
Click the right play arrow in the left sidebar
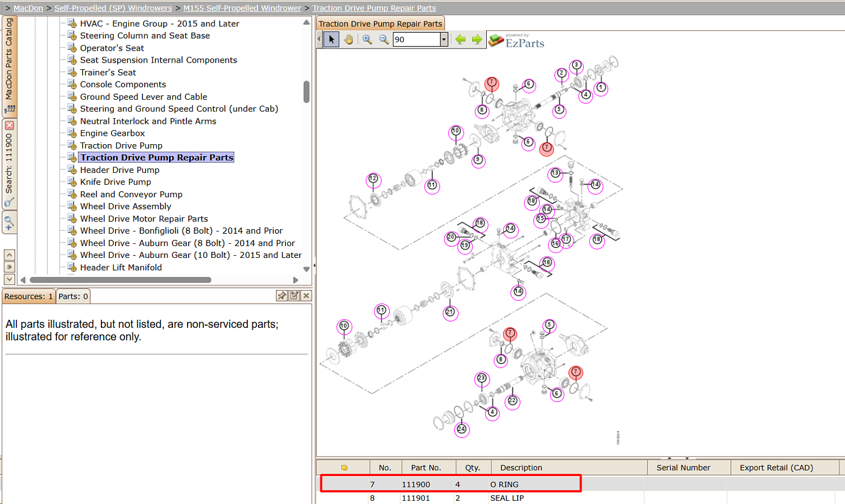point(10,267)
